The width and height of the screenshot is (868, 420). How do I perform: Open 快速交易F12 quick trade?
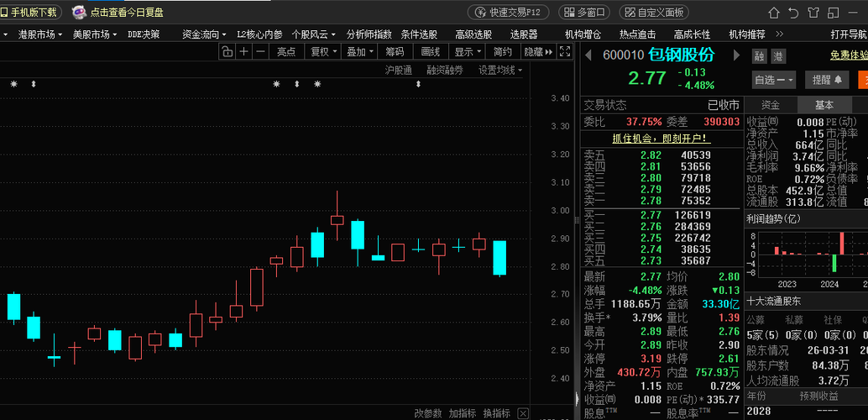click(508, 13)
